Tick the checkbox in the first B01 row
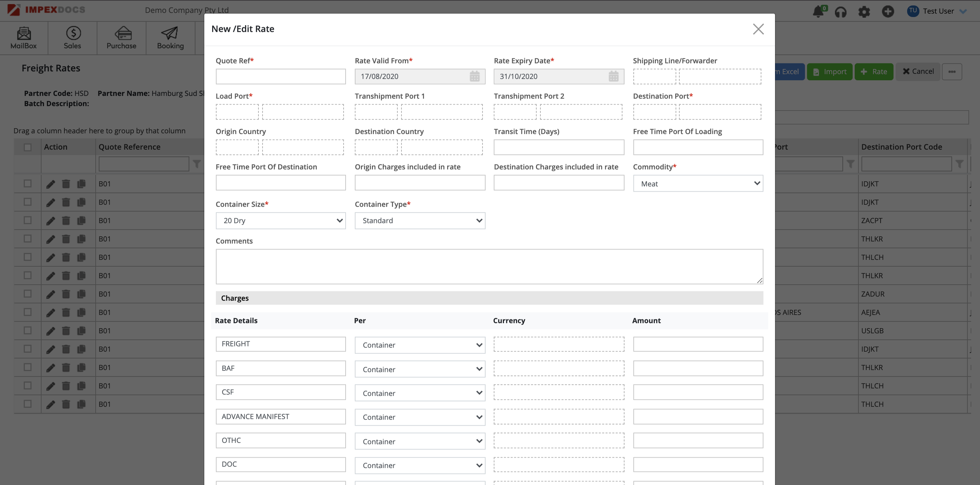 (27, 184)
